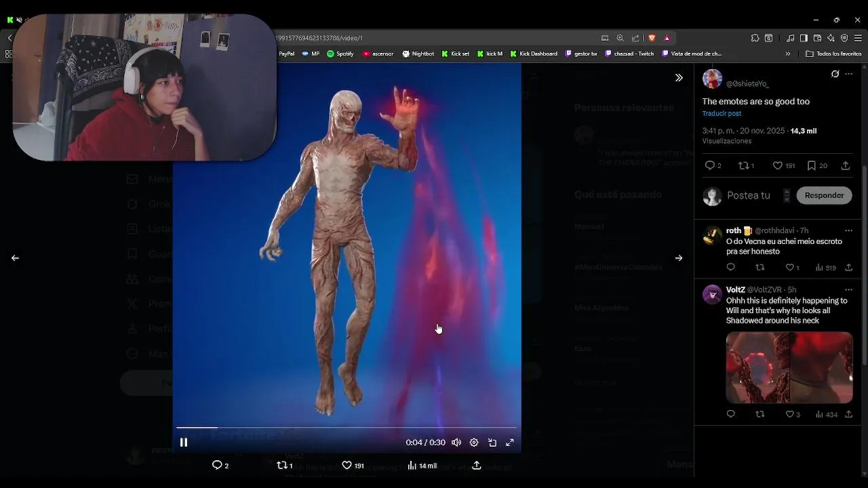The width and height of the screenshot is (868, 488).
Task: Open the chazsad - Twitch bookmark
Action: tap(629, 54)
